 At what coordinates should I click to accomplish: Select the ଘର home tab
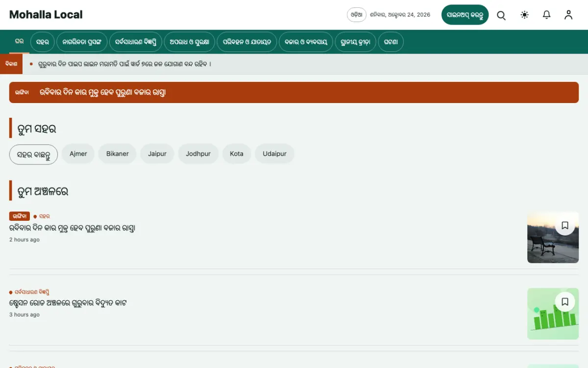20,42
